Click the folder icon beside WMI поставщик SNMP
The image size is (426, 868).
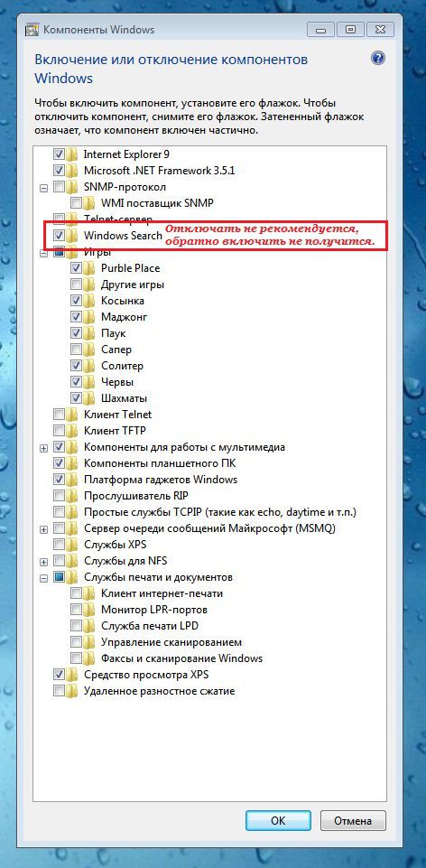click(89, 203)
